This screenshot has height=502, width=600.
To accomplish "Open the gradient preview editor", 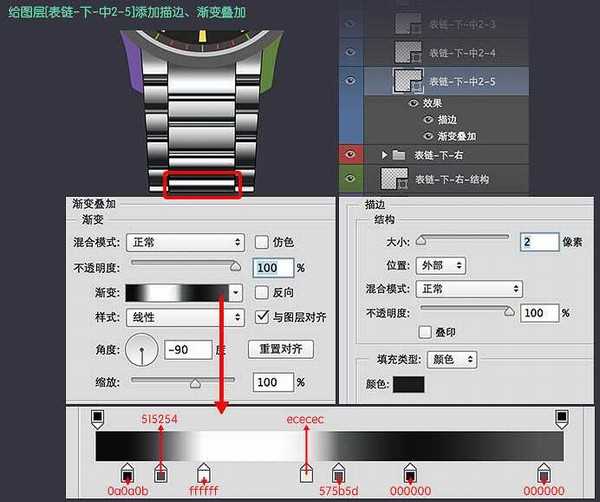I will 177,293.
